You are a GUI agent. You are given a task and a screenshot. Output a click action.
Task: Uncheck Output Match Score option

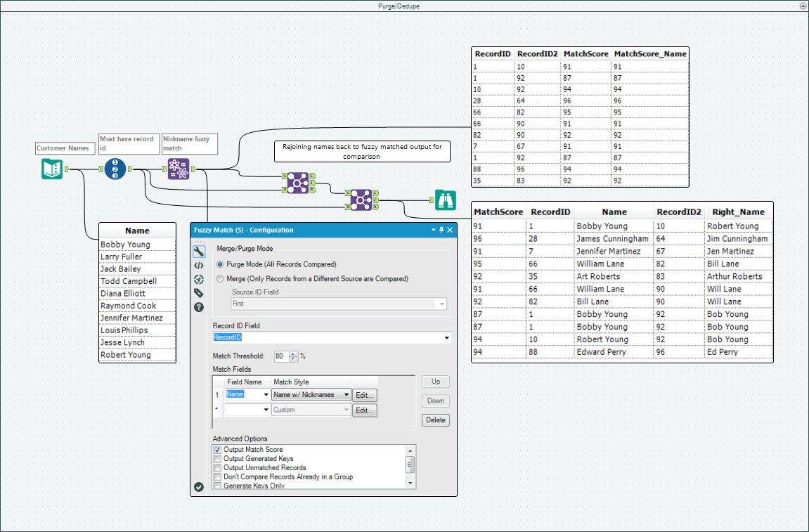pos(218,450)
